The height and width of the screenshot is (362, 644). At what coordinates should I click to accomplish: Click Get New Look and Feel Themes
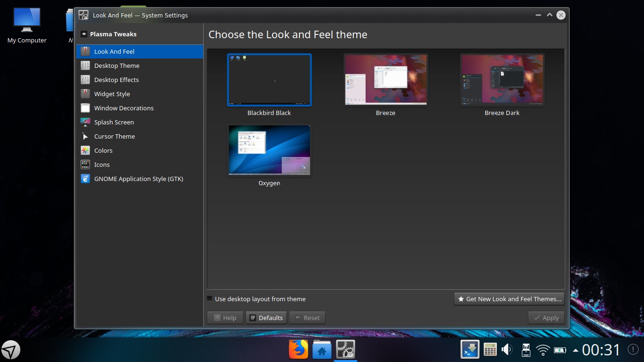point(509,299)
